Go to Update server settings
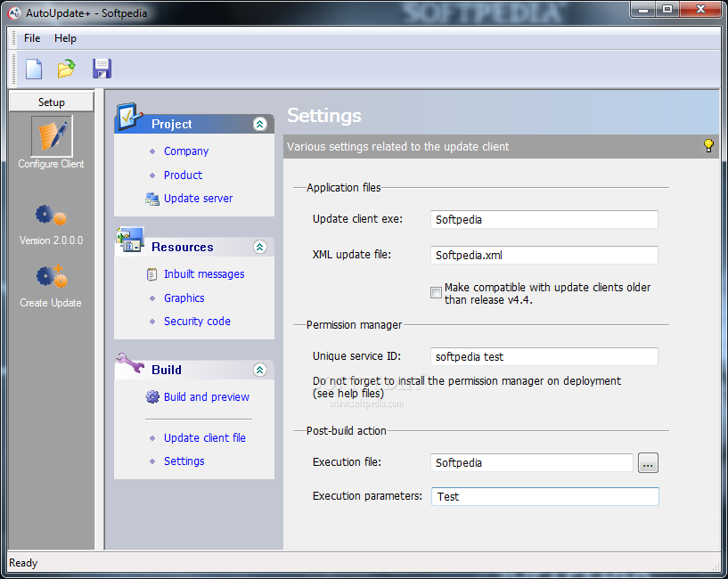 tap(198, 199)
